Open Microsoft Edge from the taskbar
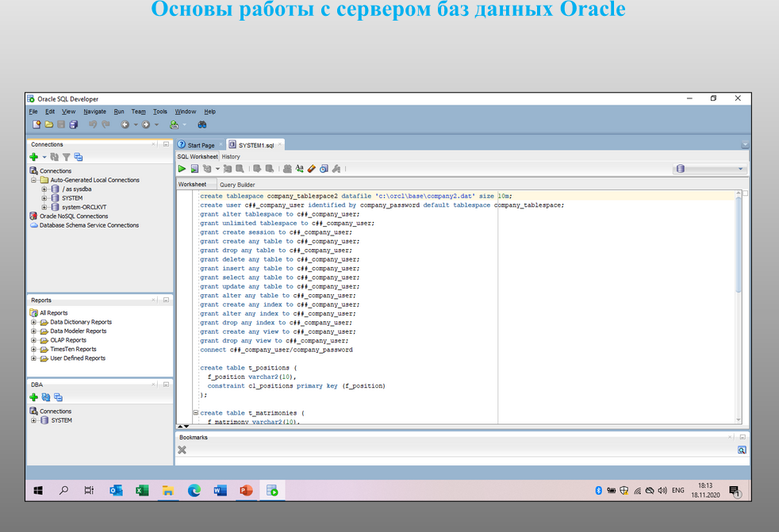The image size is (779, 532). pyautogui.click(x=194, y=491)
